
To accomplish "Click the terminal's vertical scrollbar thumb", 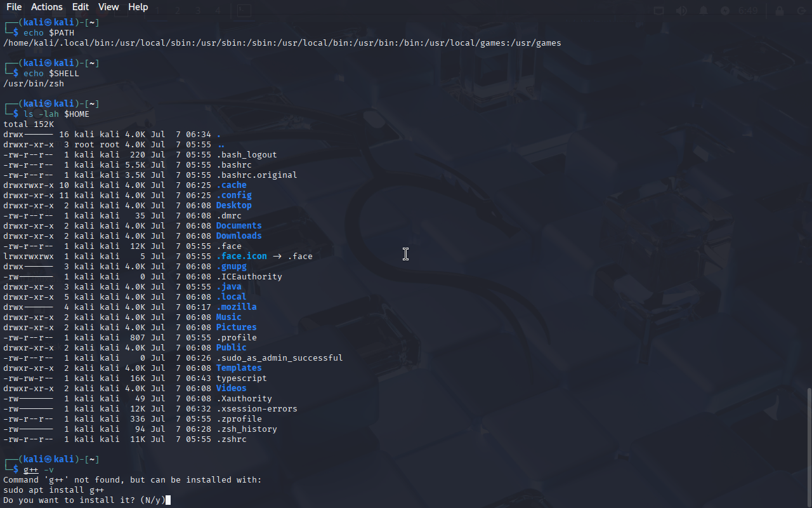I will (809, 448).
